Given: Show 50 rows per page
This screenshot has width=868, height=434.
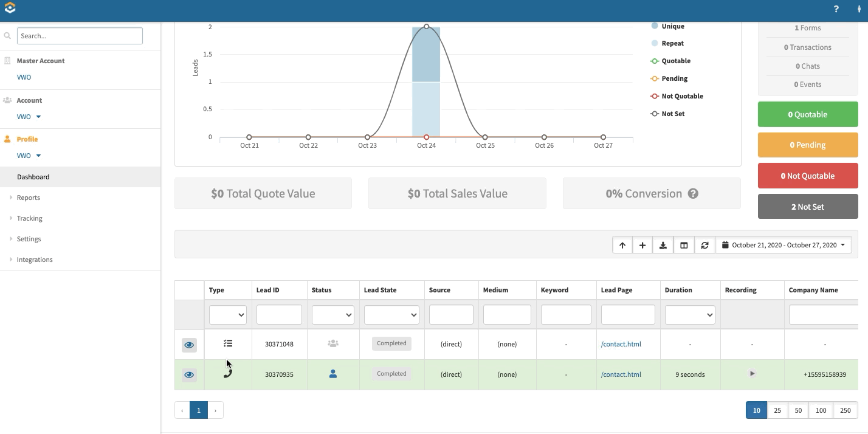Looking at the screenshot, I should [798, 410].
